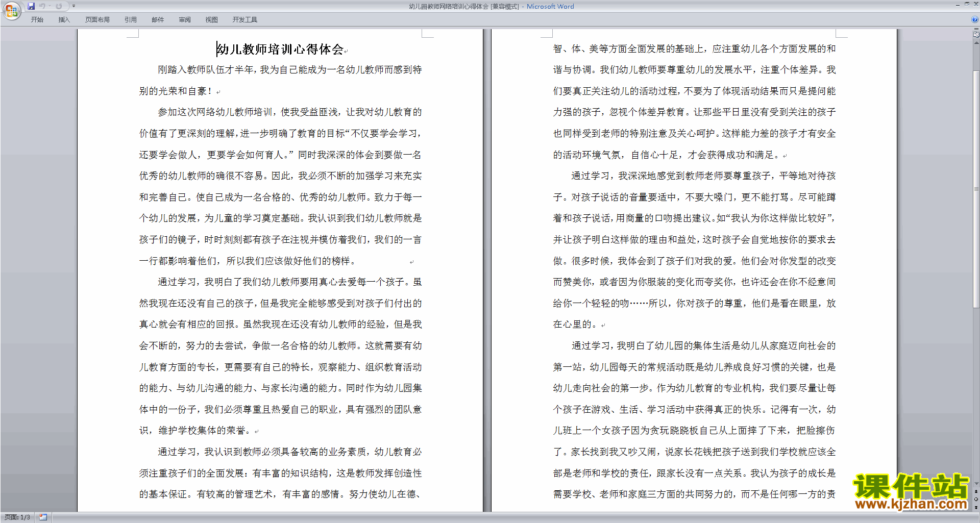980x523 pixels.
Task: Open Word Help via the question mark icon
Action: point(975,19)
